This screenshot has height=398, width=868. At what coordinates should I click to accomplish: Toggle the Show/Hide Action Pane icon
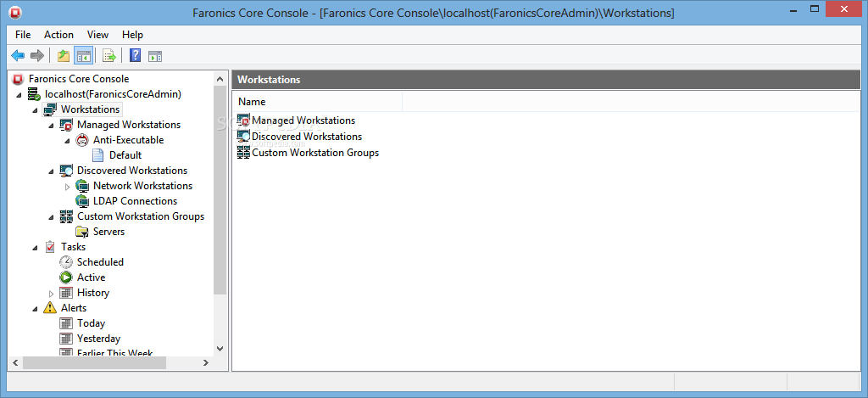(155, 55)
